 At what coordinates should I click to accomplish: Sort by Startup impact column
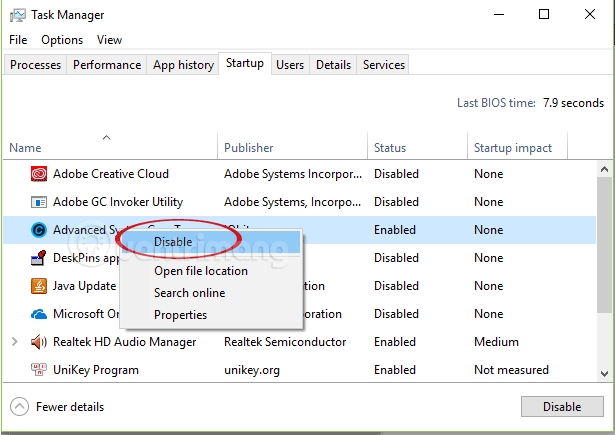click(x=512, y=148)
